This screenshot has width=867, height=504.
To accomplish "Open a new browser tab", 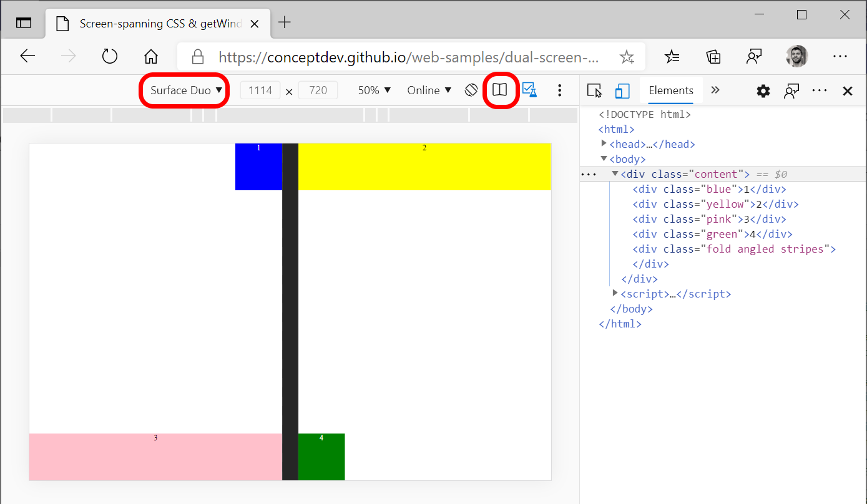I will click(x=285, y=22).
